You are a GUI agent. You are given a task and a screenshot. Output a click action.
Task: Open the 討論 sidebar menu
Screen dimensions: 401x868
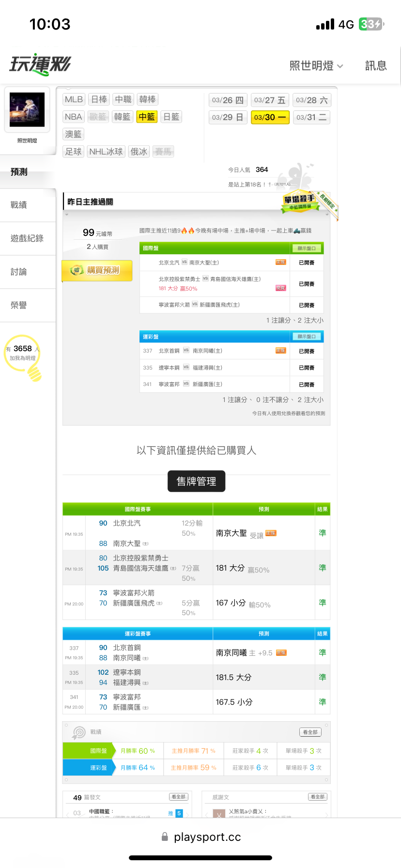coord(28,272)
